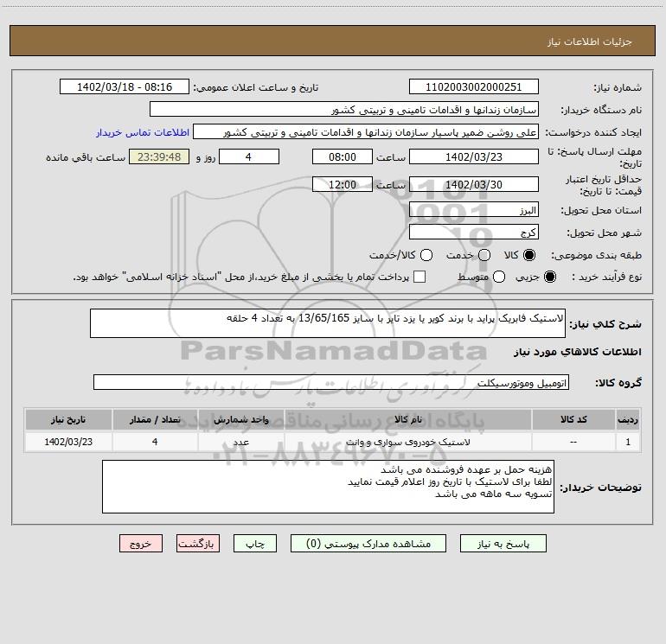This screenshot has width=666, height=644.
Task: Click the کد کالا column header
Action: point(573,419)
